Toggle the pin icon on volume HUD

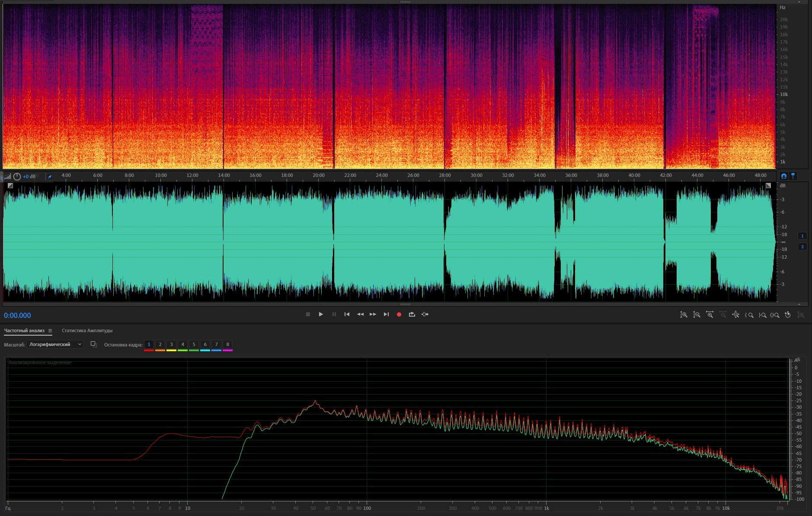pyautogui.click(x=50, y=176)
